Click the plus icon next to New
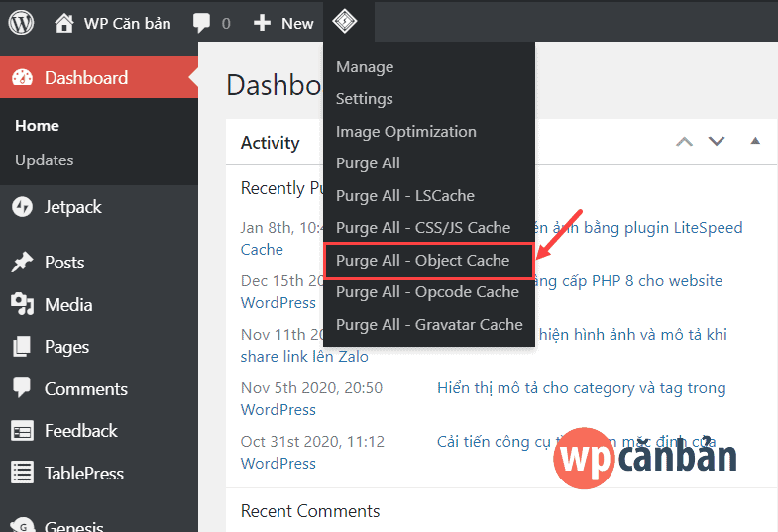778x532 pixels. [x=262, y=23]
